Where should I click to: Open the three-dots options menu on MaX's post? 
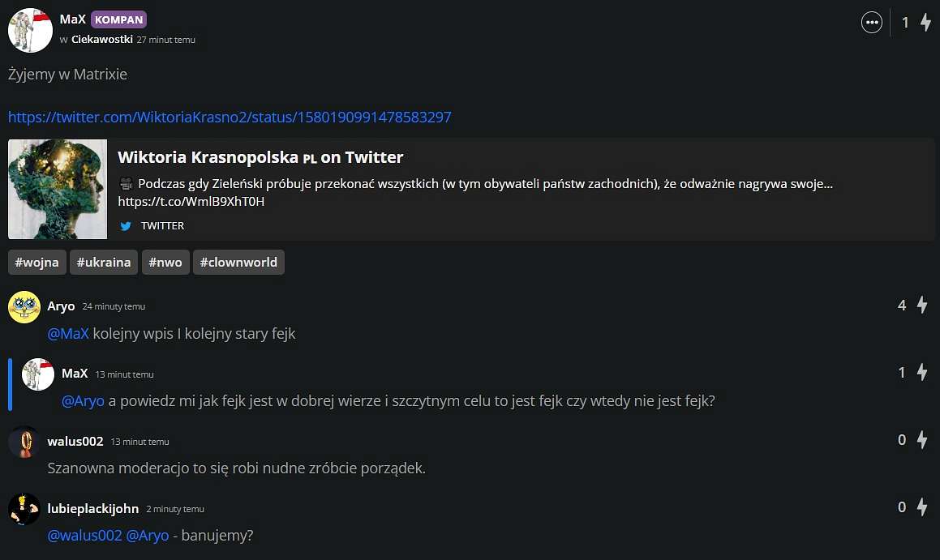coord(872,23)
